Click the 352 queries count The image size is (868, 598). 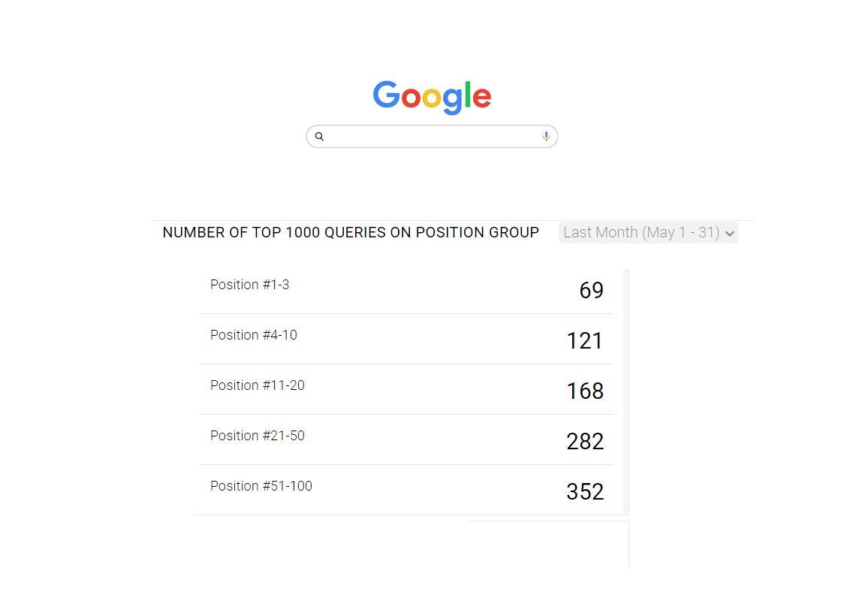pos(585,492)
